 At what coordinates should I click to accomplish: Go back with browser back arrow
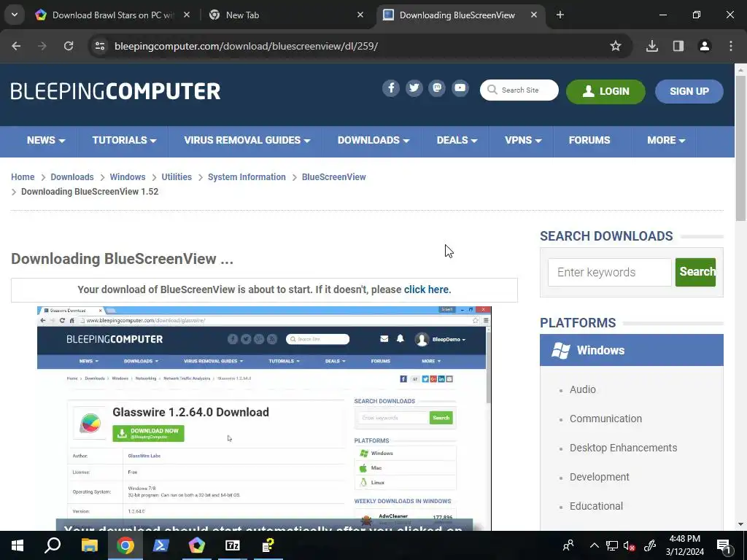(x=16, y=46)
